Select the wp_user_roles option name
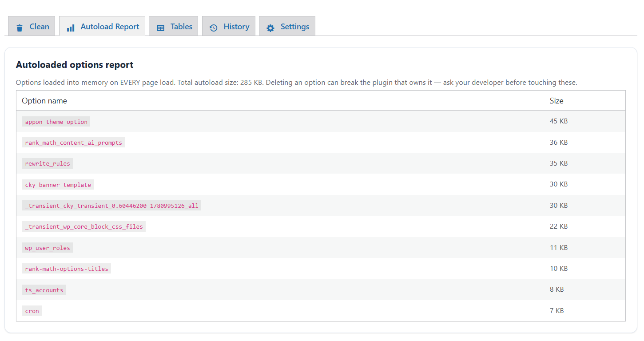Viewport: 644px width, 341px height. [48, 248]
